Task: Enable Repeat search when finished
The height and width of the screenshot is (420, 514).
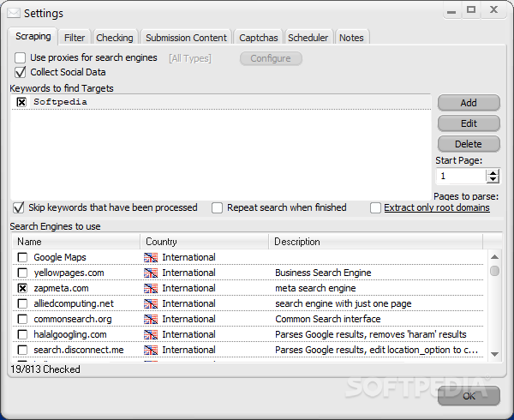Action: 217,208
